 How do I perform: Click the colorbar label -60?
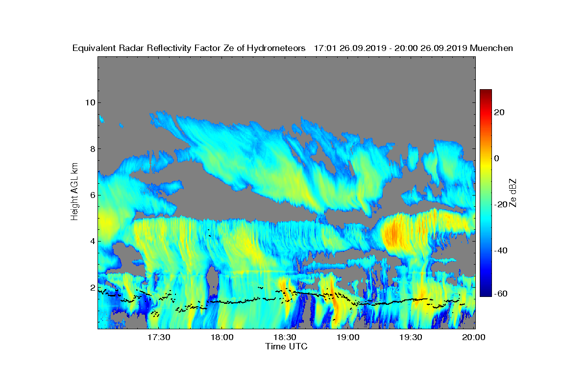click(501, 294)
